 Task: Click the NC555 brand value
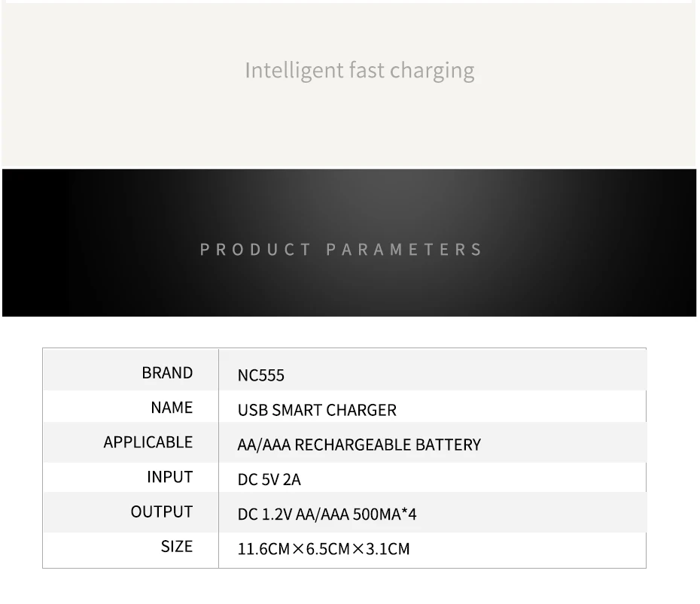(x=260, y=375)
